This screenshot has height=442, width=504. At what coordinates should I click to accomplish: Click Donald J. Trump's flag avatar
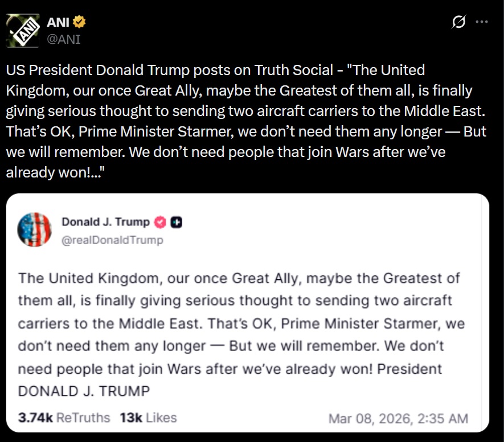pyautogui.click(x=35, y=230)
